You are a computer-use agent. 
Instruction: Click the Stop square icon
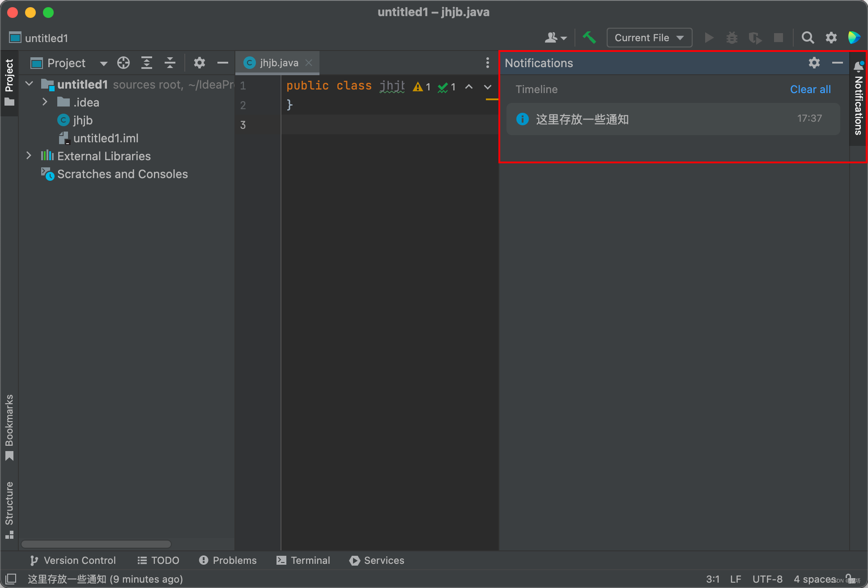click(x=779, y=38)
